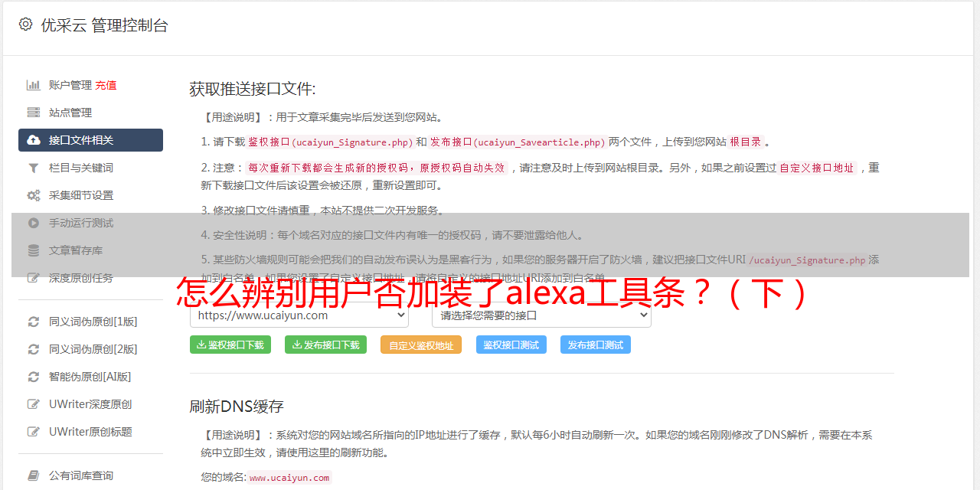Image resolution: width=980 pixels, height=490 pixels.
Task: Open the https://www.ucaiyun.com site dropdown
Action: 299,315
